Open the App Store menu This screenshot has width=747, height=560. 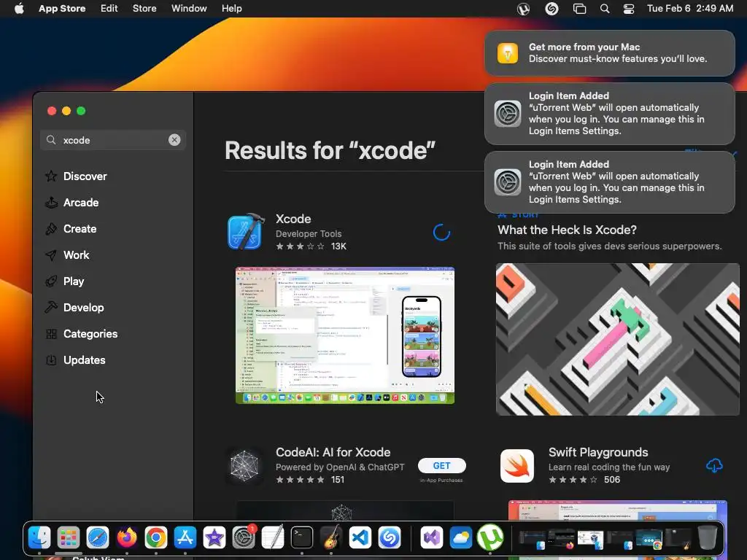pos(62,9)
